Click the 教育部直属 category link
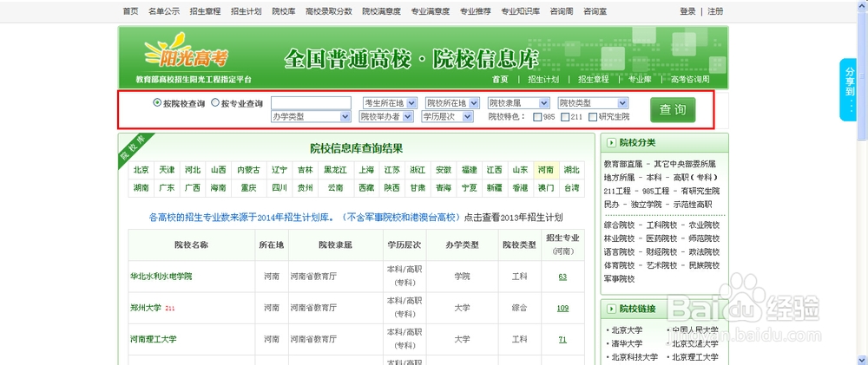The height and width of the screenshot is (365, 868). [622, 164]
